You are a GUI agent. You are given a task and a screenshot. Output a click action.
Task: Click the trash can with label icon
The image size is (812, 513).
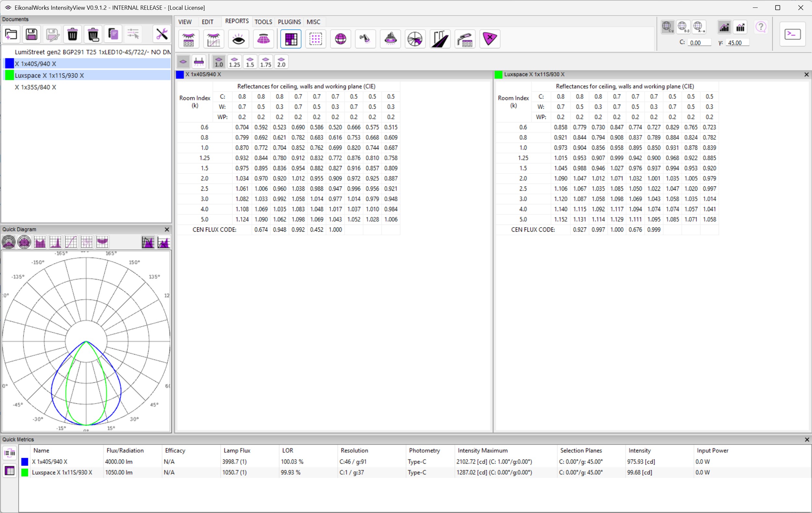[93, 34]
